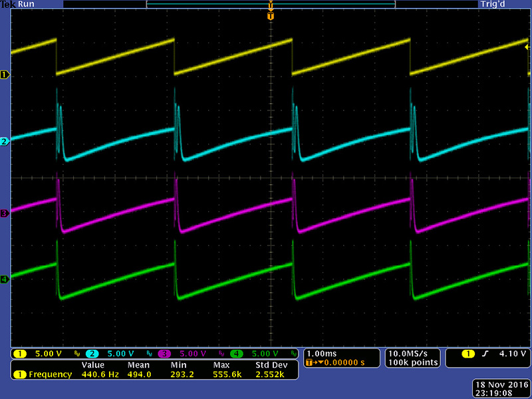Click the Max value 555.6k
The height and width of the screenshot is (399, 532).
point(227,374)
